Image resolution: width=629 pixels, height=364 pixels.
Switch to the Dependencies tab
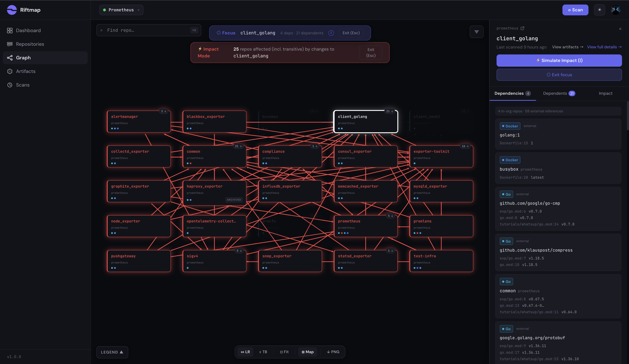coord(512,94)
